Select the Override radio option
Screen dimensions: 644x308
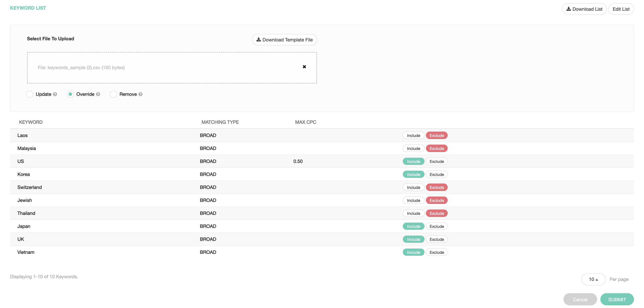pos(70,94)
